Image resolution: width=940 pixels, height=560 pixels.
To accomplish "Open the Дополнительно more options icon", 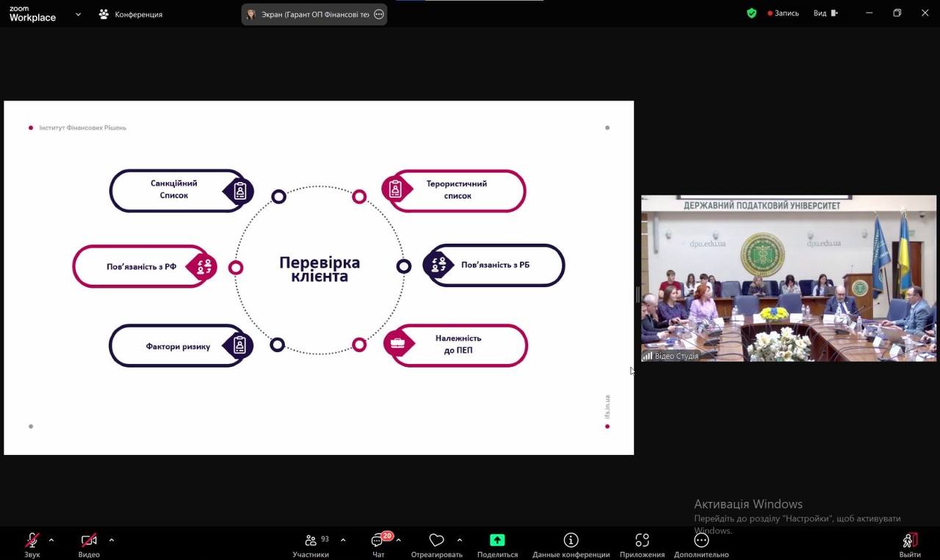I will (701, 541).
